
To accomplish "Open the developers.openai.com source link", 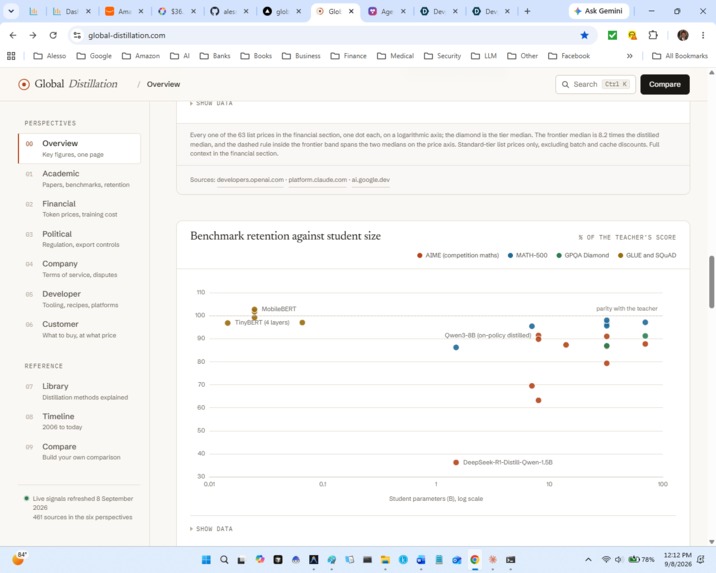I will click(x=250, y=180).
